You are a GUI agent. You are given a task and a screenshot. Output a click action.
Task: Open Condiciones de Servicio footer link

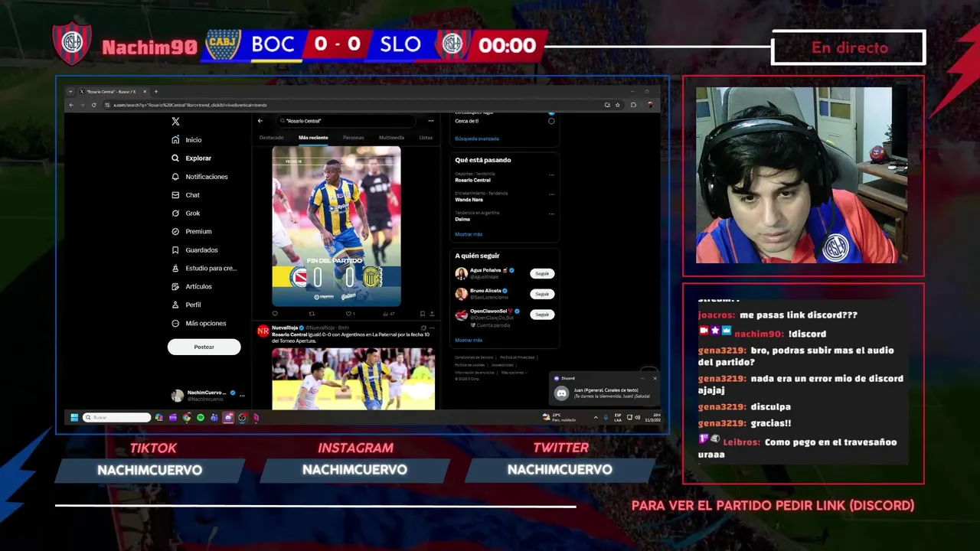point(474,357)
